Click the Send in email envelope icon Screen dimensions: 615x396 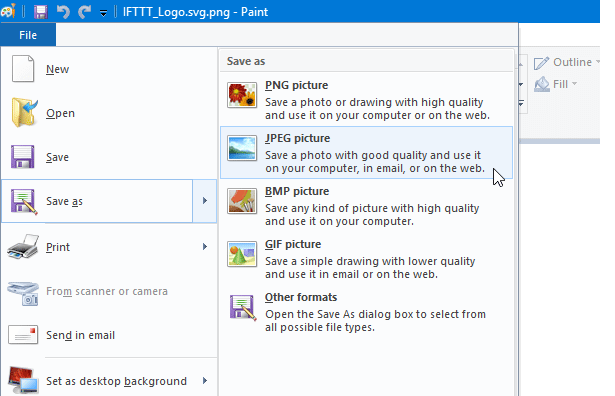[x=23, y=335]
